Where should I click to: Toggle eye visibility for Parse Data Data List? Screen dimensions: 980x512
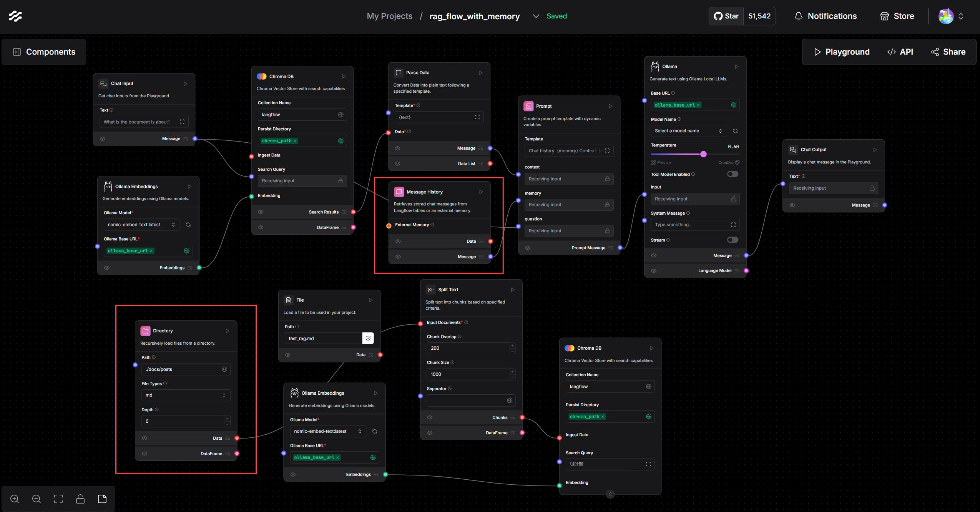click(398, 163)
